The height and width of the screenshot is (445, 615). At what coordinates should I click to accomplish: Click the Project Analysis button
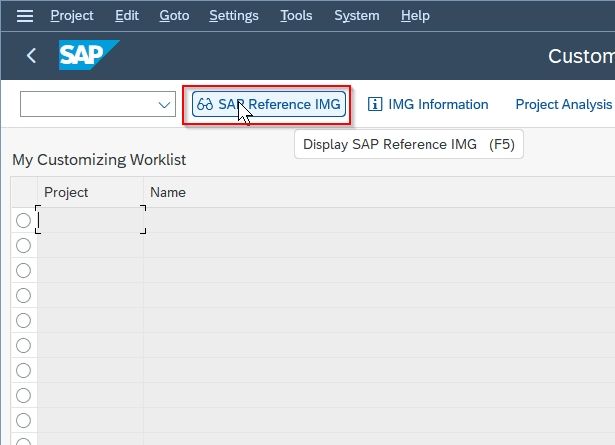[564, 104]
